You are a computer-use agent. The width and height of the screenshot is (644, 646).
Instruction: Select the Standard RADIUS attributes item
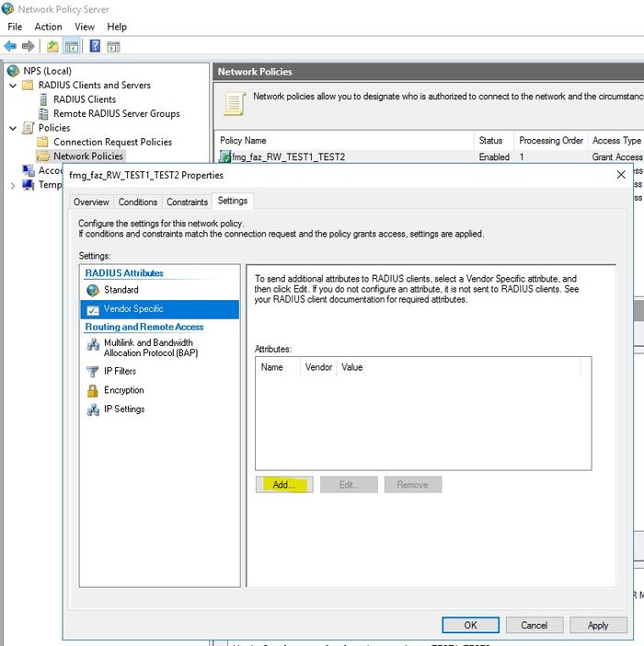pos(121,290)
